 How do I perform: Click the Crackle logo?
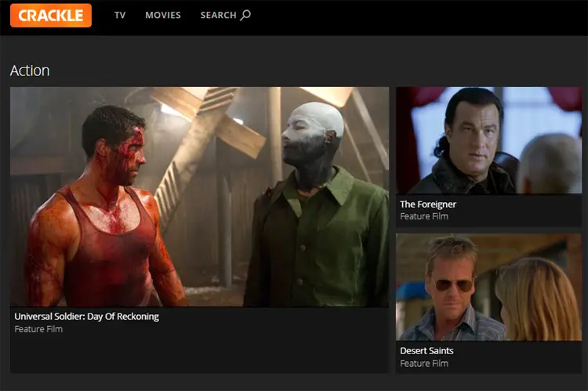[x=51, y=16]
